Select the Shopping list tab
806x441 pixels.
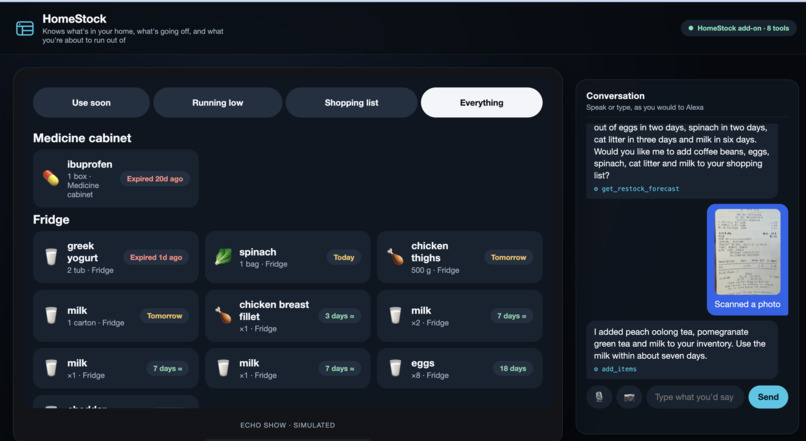point(352,102)
